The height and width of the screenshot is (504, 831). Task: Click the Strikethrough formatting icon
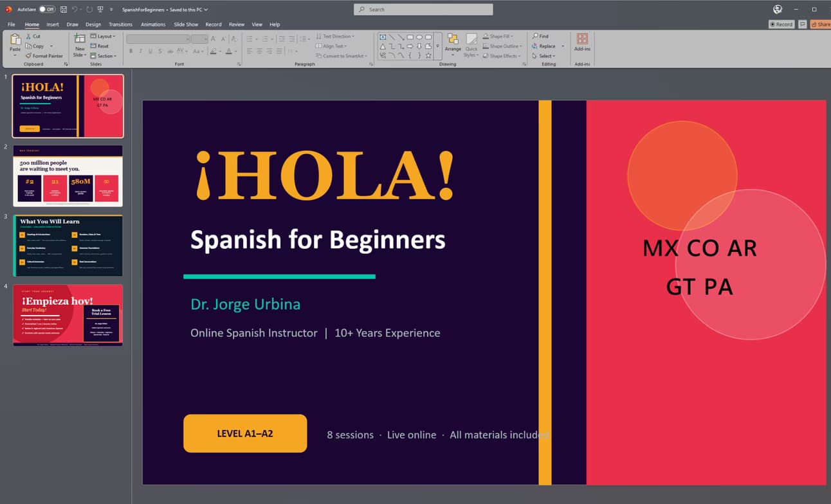point(160,51)
